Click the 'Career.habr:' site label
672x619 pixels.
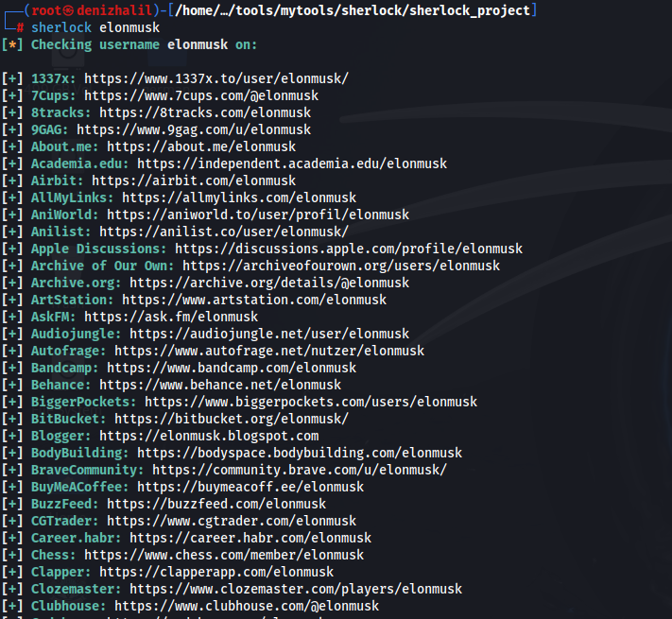click(77, 538)
